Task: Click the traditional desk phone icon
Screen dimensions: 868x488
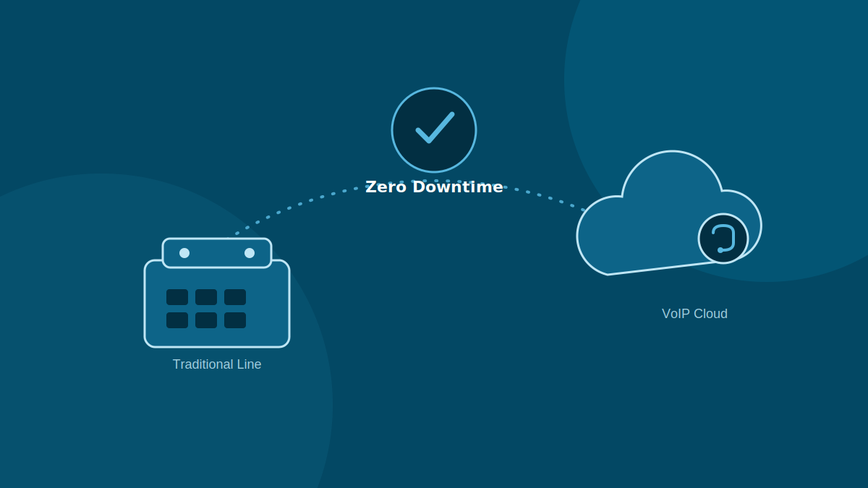Action: (x=217, y=293)
